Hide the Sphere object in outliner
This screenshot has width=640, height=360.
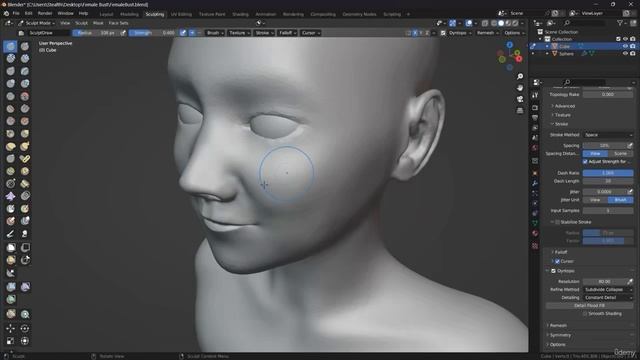coord(625,54)
